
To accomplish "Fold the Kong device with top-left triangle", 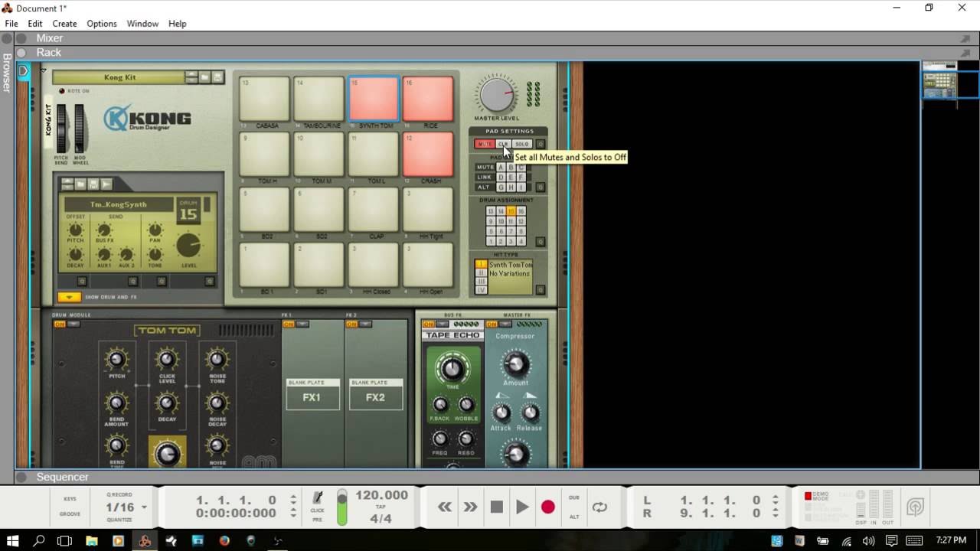I will coord(44,70).
